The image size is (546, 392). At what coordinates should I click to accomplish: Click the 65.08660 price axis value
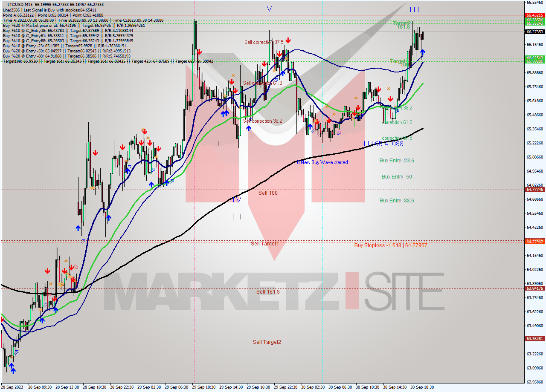click(x=534, y=157)
